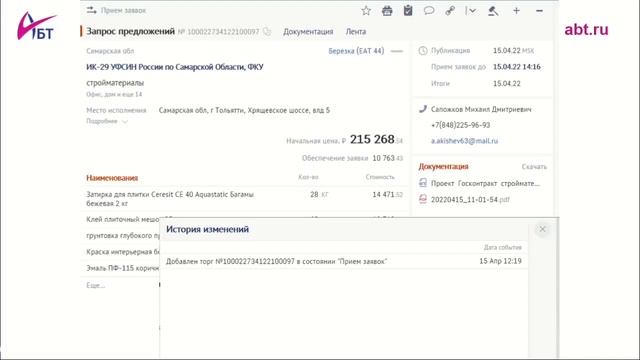Click the plus icon in the toolbar

click(516, 11)
